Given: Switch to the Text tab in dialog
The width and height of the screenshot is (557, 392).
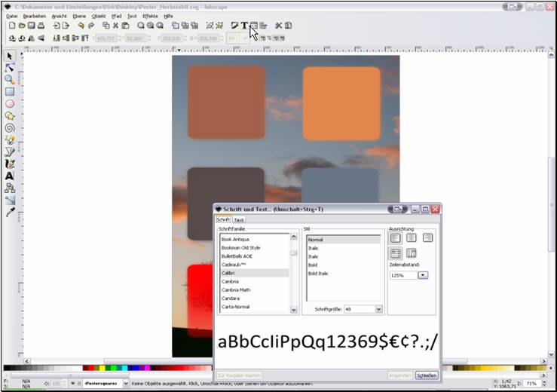Looking at the screenshot, I should 238,219.
